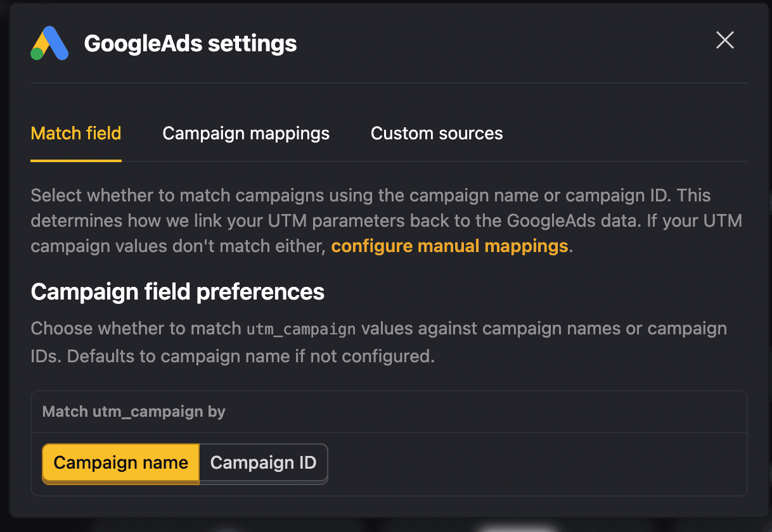Click the Campaign field preferences heading
This screenshot has width=772, height=532.
[x=177, y=292]
